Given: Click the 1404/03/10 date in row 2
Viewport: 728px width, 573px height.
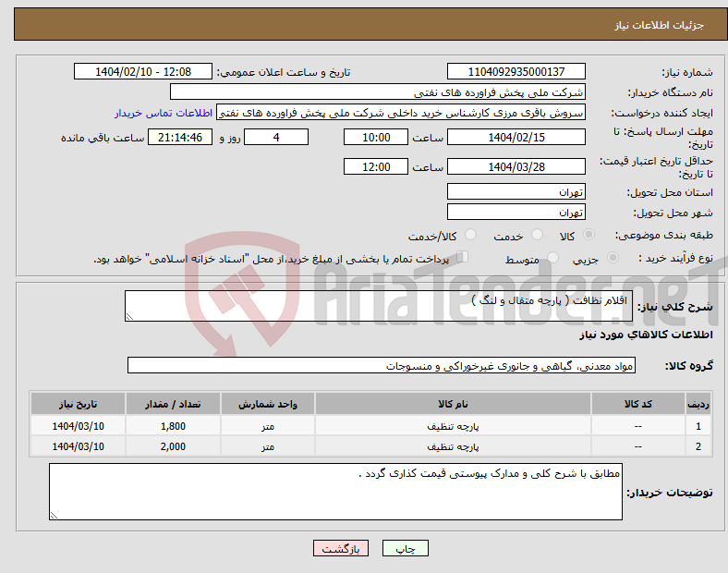Looking at the screenshot, I should point(78,446).
